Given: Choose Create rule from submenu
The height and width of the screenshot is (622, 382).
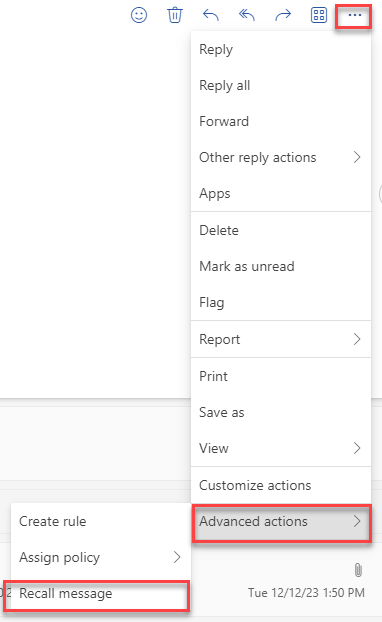Looking at the screenshot, I should point(101,521).
